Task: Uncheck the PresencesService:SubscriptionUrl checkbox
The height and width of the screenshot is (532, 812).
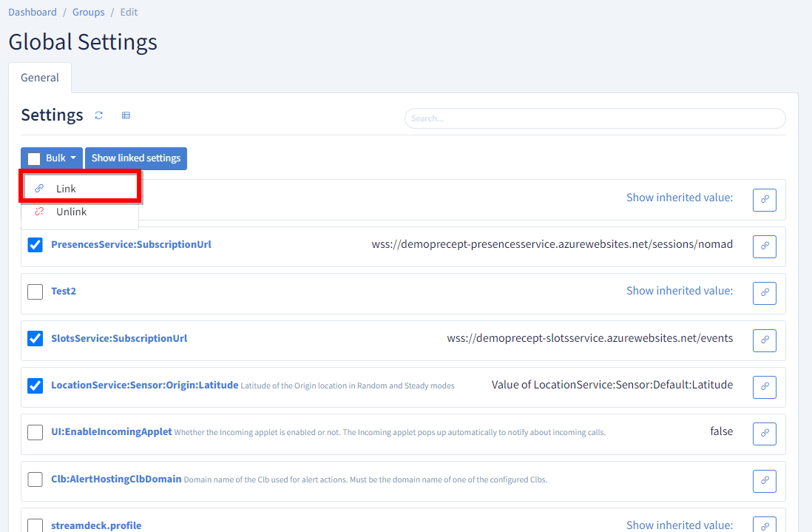Action: [35, 245]
